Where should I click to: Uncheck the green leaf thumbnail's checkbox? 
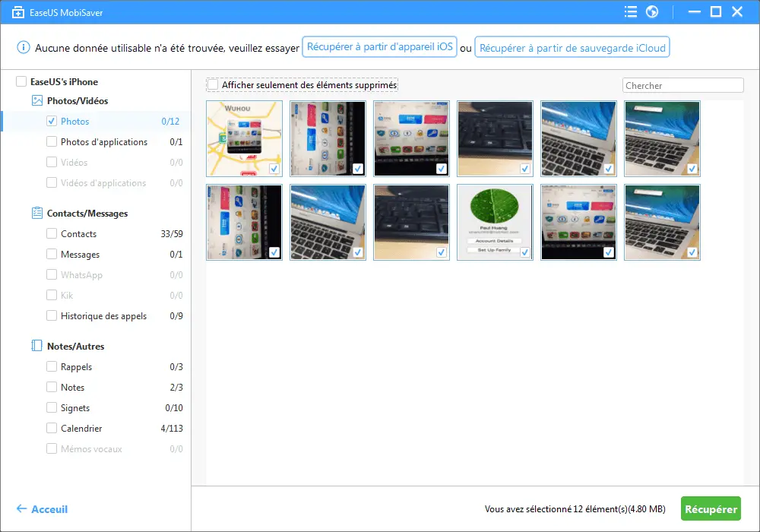[x=524, y=252]
